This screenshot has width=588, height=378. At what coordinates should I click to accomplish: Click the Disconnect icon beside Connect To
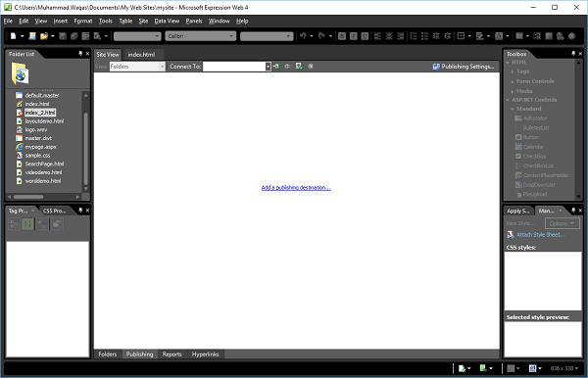(287, 67)
